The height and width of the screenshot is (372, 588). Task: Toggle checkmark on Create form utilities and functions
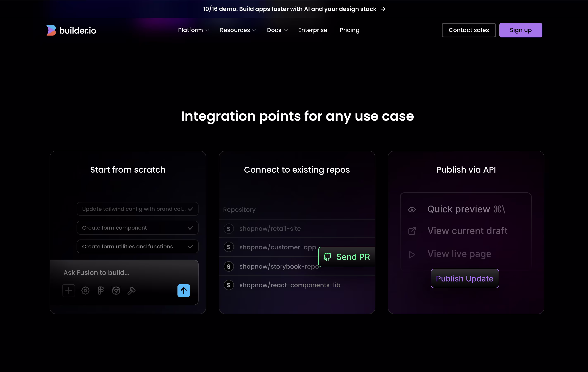click(191, 247)
